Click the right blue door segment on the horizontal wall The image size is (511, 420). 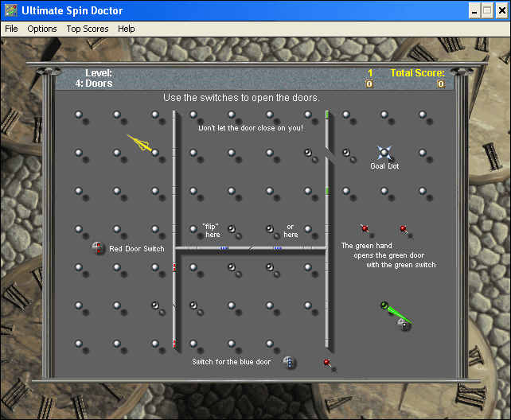[x=277, y=248]
